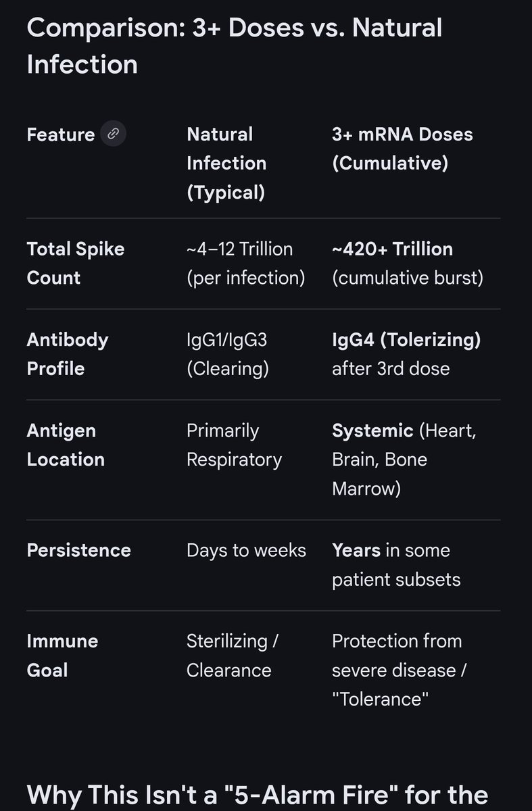This screenshot has height=811, width=532.
Task: Click the IgG1/IgG3 (Clearing) cell
Action: click(x=228, y=354)
